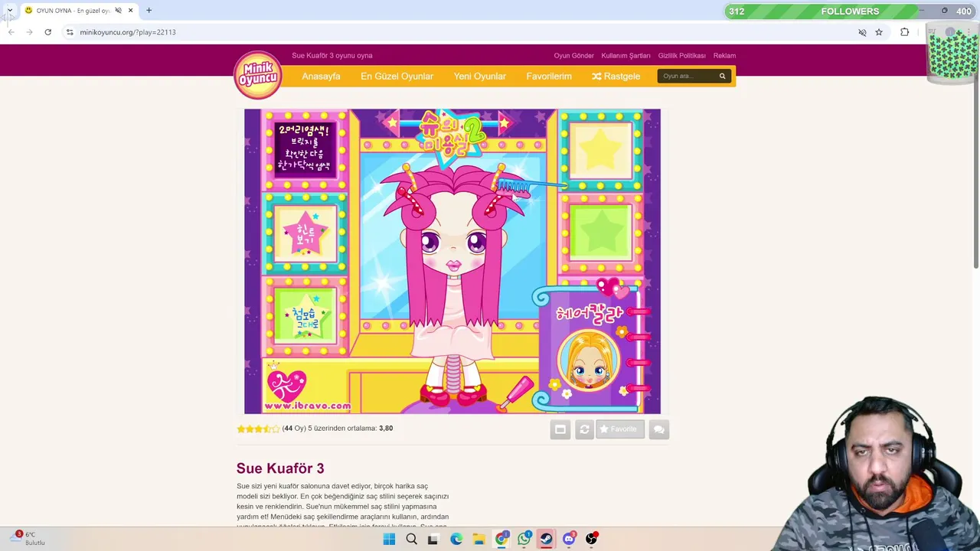Click the browser back arrow

click(11, 32)
